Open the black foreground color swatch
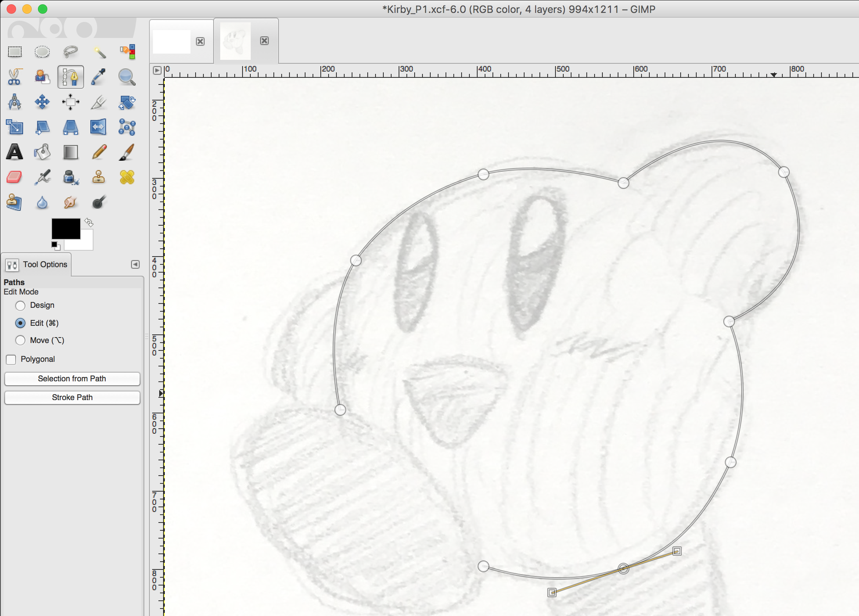This screenshot has width=859, height=616. tap(65, 228)
